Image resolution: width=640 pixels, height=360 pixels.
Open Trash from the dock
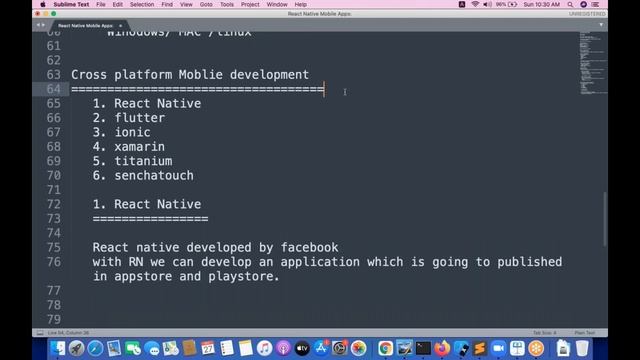(x=582, y=348)
